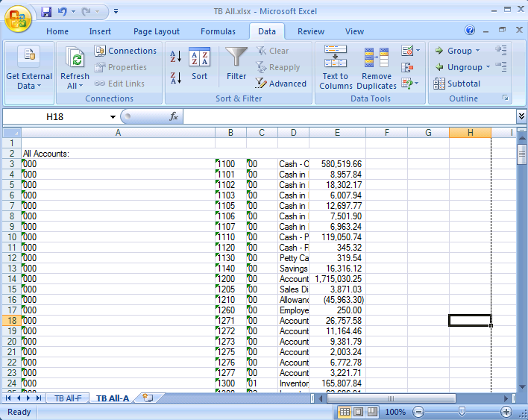
Task: Select the TB All-F sheet tab
Action: click(x=68, y=398)
